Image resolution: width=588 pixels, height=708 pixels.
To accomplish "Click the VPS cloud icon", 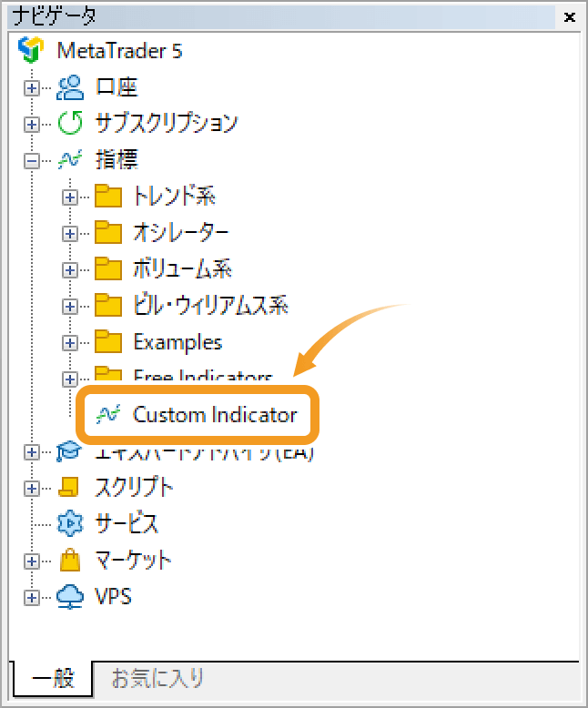I will (x=70, y=597).
